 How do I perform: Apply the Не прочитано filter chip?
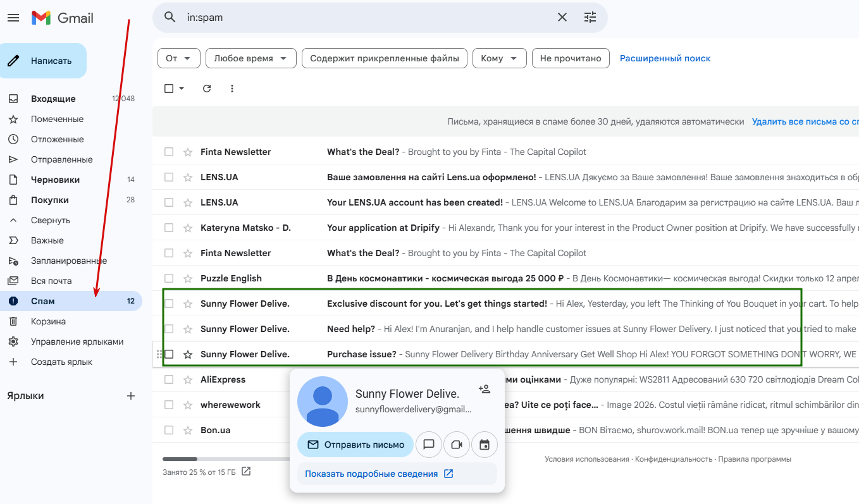tap(571, 58)
